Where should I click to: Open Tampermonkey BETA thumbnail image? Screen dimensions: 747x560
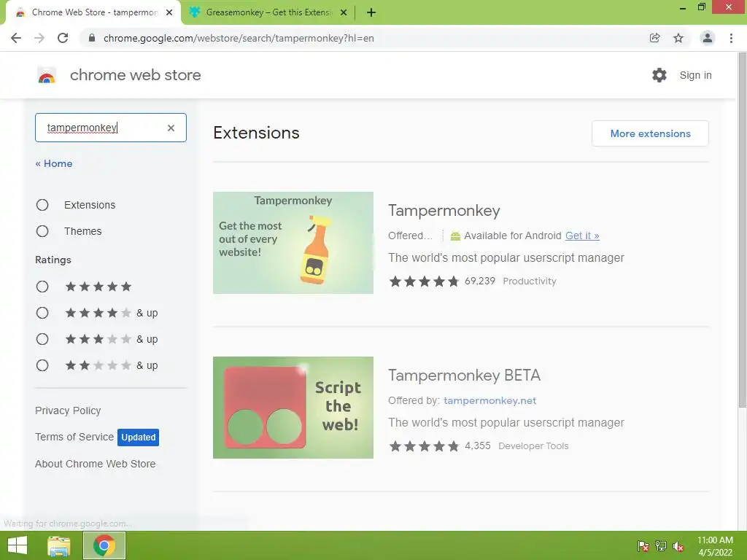click(293, 408)
